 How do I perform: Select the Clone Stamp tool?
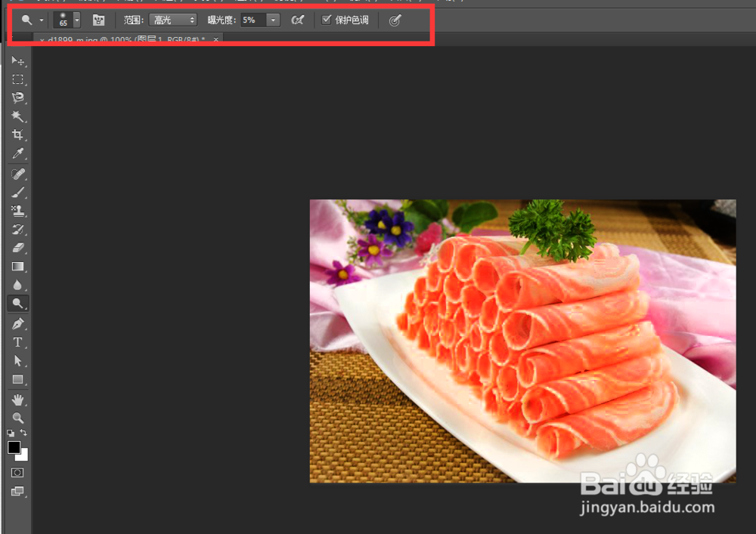pyautogui.click(x=18, y=211)
